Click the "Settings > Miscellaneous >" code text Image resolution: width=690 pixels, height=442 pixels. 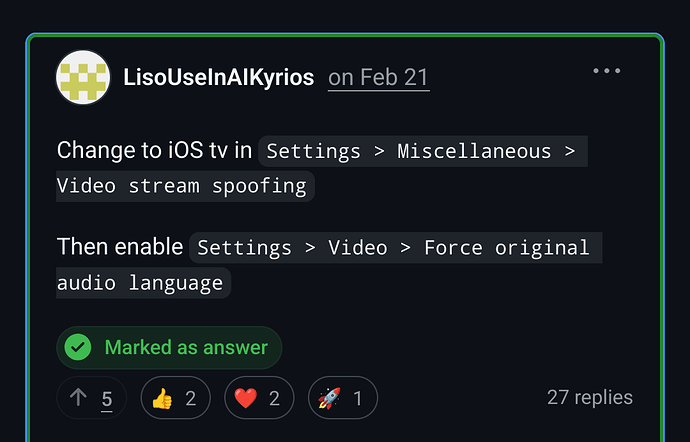click(422, 152)
